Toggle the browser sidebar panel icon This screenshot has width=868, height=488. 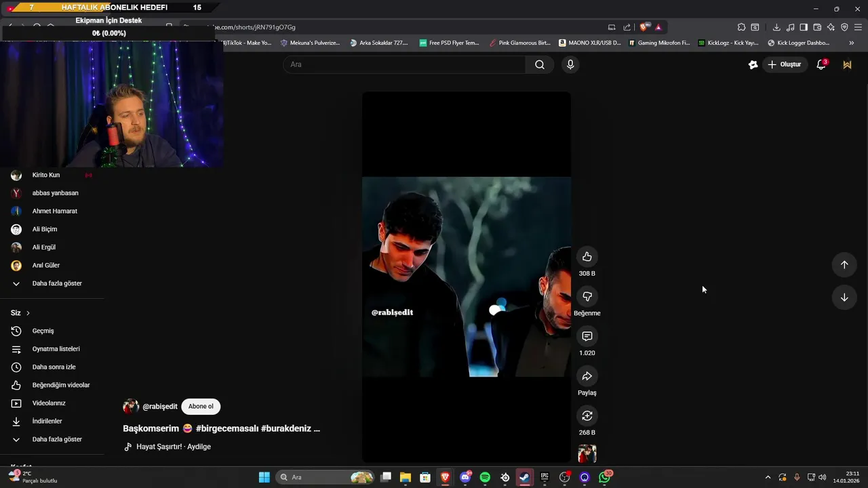pos(804,27)
